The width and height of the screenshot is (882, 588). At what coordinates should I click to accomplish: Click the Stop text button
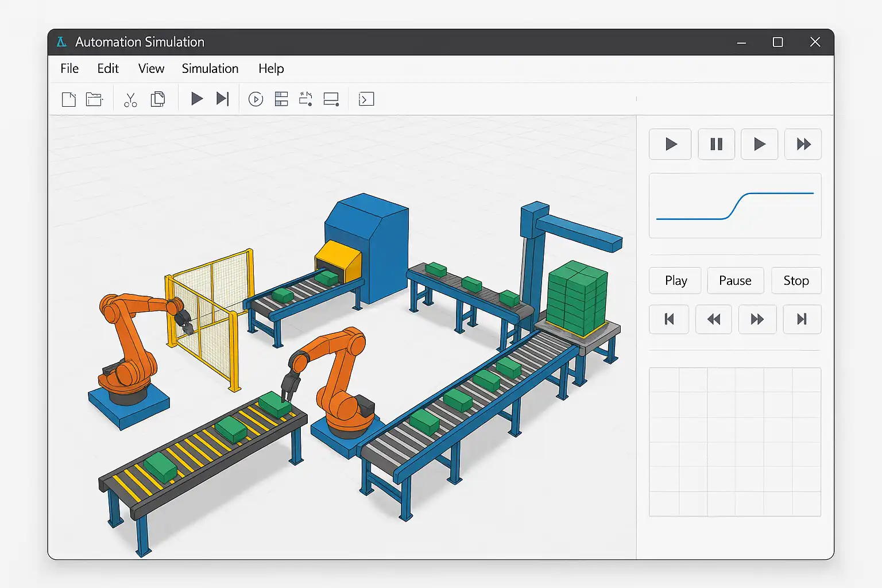pyautogui.click(x=796, y=280)
